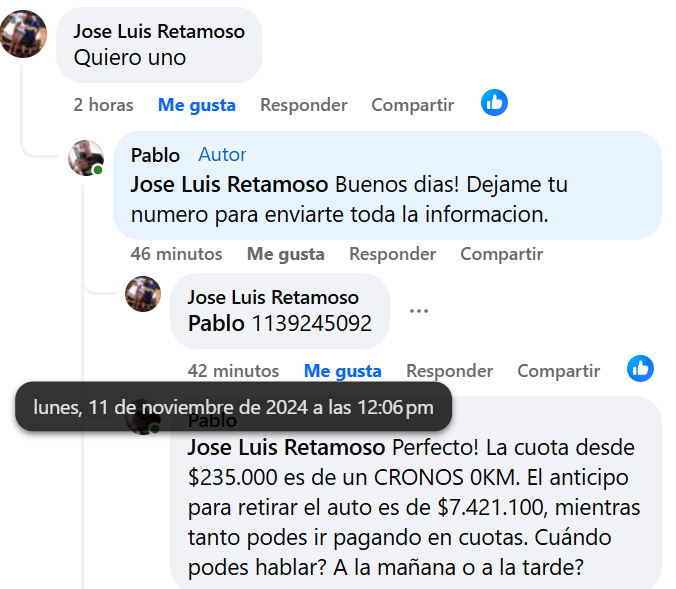The height and width of the screenshot is (589, 676).
Task: Open Jose Luis Retamoso's top profile picture
Action: click(23, 35)
